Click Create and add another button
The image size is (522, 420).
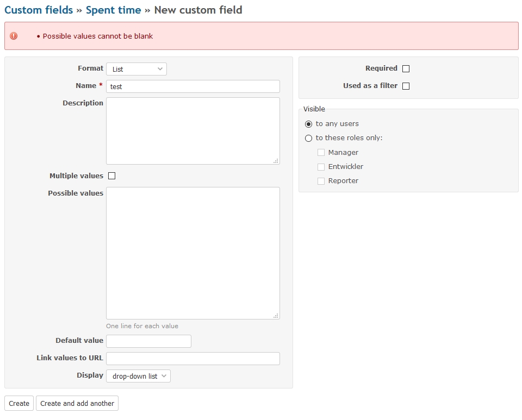click(77, 403)
